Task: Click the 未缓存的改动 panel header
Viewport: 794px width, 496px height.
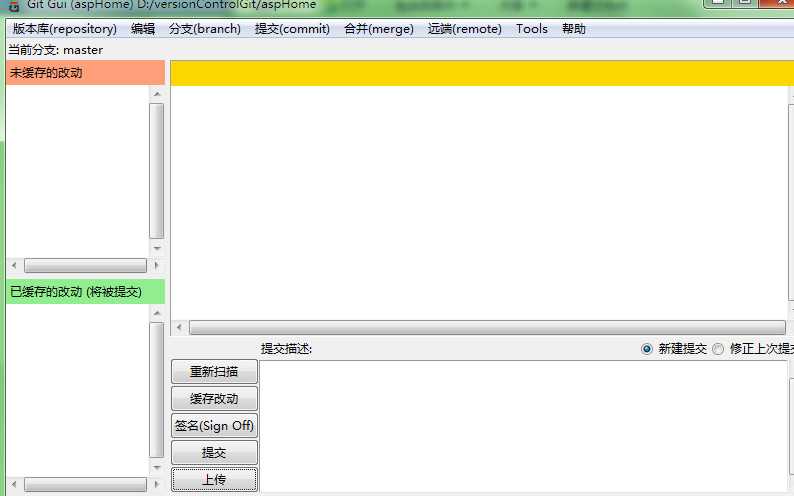Action: point(86,73)
